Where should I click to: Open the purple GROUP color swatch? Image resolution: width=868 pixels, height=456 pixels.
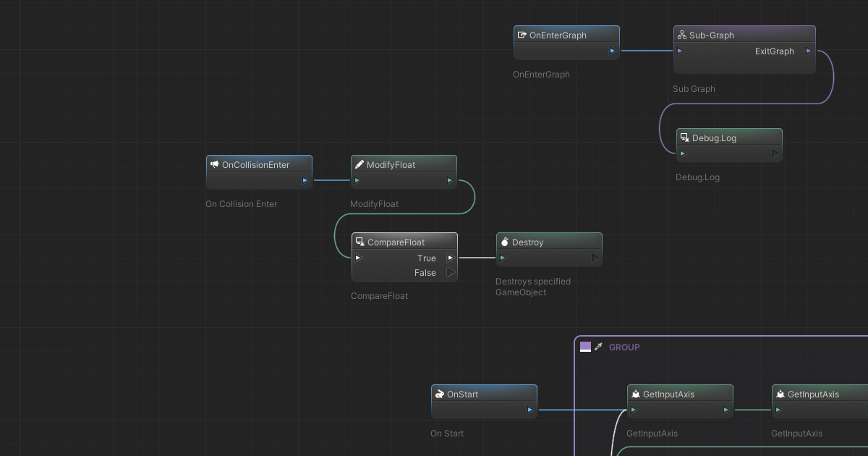(585, 347)
